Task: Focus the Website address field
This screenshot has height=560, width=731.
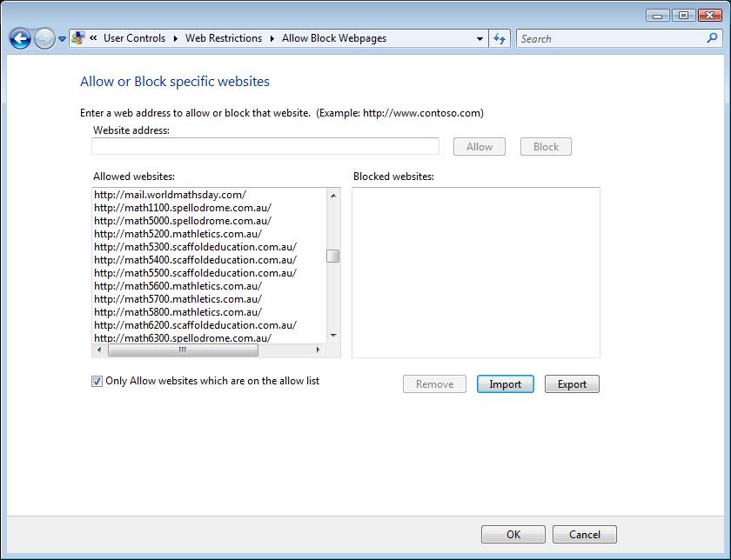Action: [265, 146]
